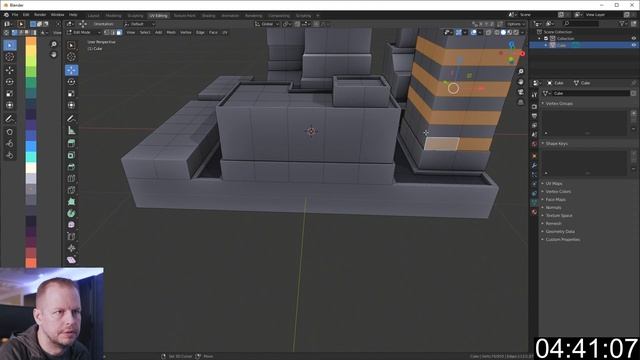Select the Loop Cut tool
Image resolution: width=640 pixels, height=360 pixels.
click(71, 178)
